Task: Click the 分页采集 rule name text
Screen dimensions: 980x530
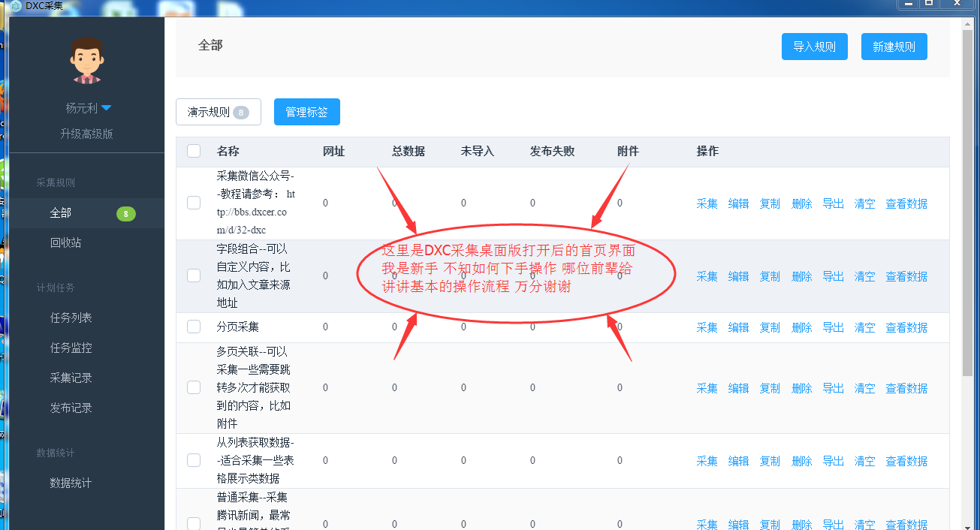Action: click(238, 327)
